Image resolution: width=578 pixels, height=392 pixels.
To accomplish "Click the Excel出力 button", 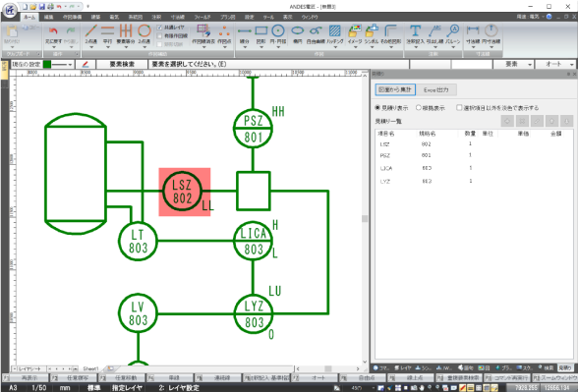I will point(436,89).
